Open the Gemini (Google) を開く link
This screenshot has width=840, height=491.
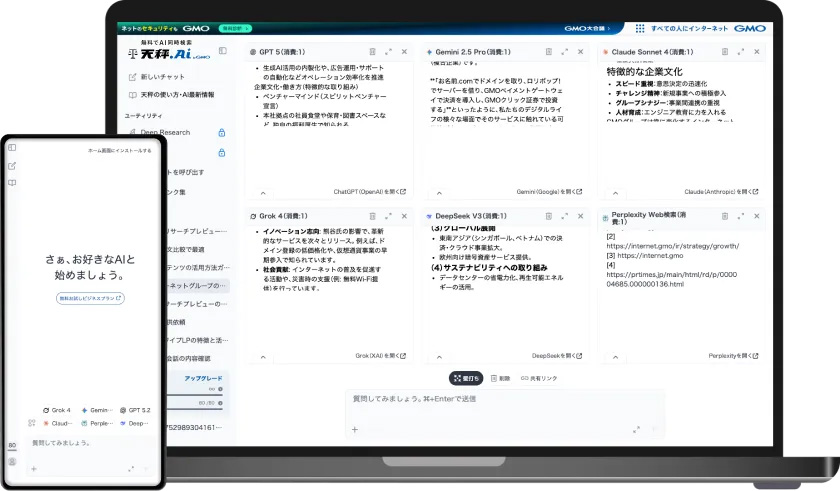point(549,192)
